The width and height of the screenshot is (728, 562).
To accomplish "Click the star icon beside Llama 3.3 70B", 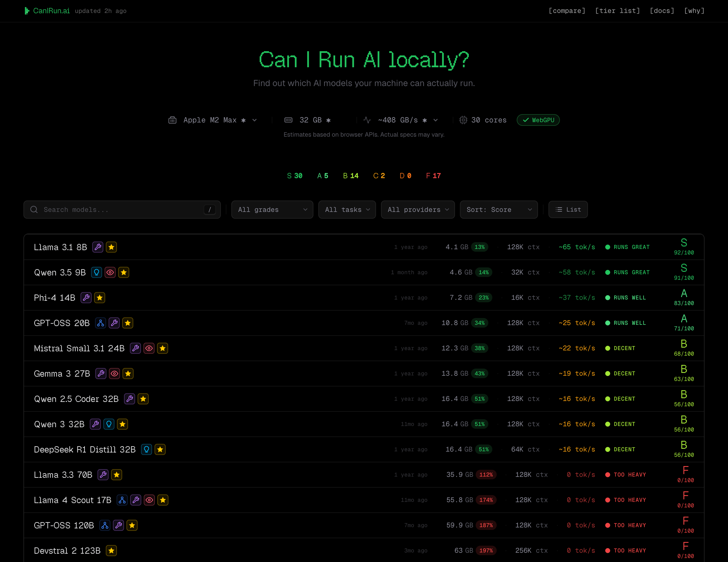I will click(x=117, y=475).
